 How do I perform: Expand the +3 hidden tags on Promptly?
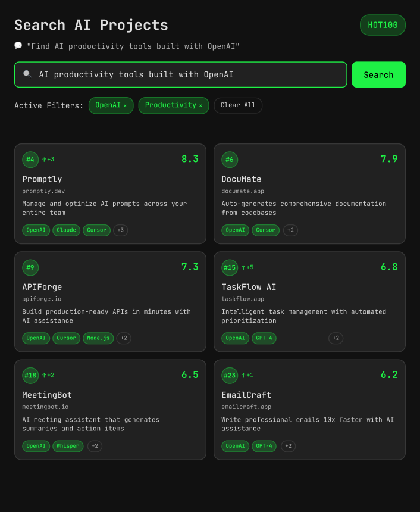pos(120,230)
